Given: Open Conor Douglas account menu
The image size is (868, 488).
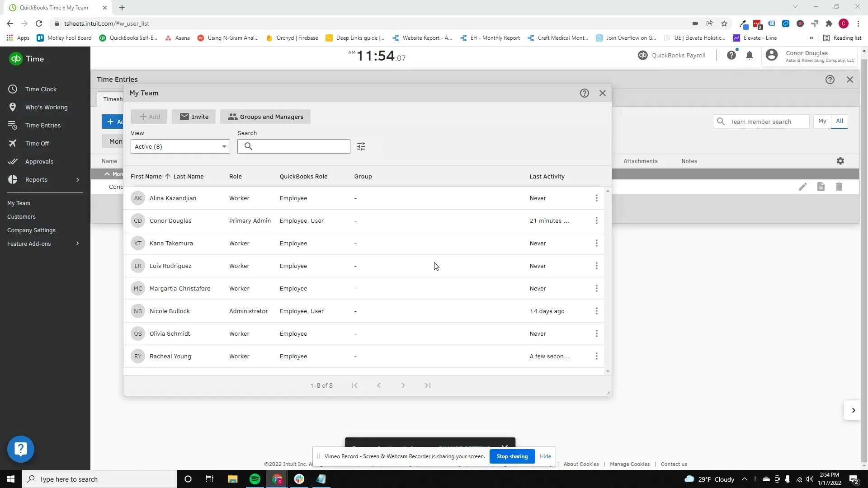Looking at the screenshot, I should click(810, 56).
